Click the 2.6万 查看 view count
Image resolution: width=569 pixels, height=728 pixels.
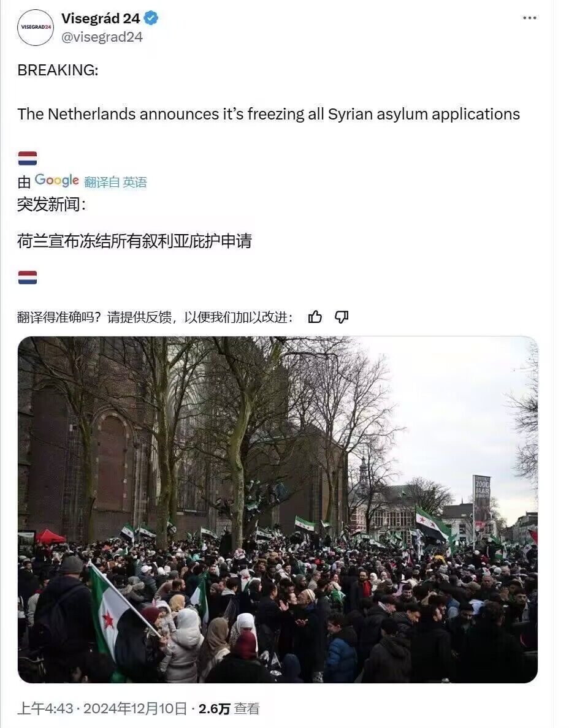click(x=229, y=708)
